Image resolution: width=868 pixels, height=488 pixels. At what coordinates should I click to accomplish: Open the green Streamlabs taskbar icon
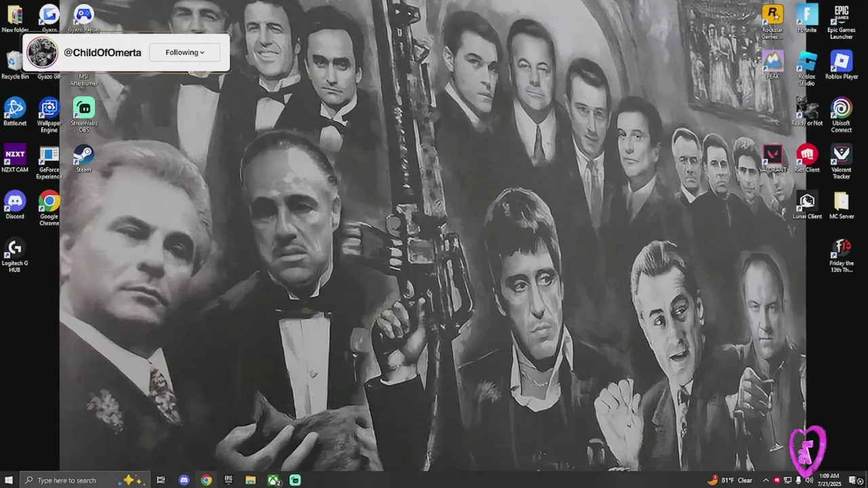click(296, 480)
